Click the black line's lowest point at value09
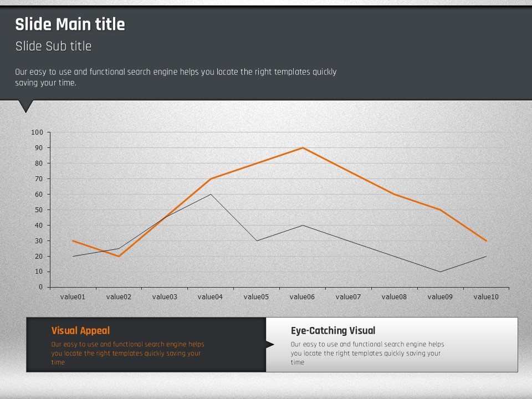Screen dimensions: 532x399 (x=440, y=272)
